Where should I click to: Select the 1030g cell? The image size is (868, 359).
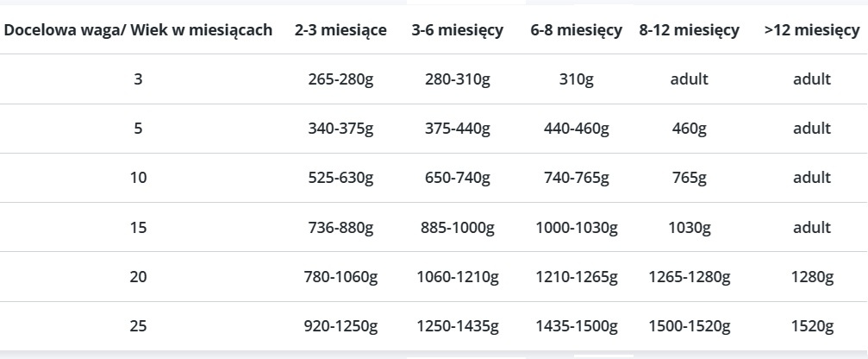point(690,228)
